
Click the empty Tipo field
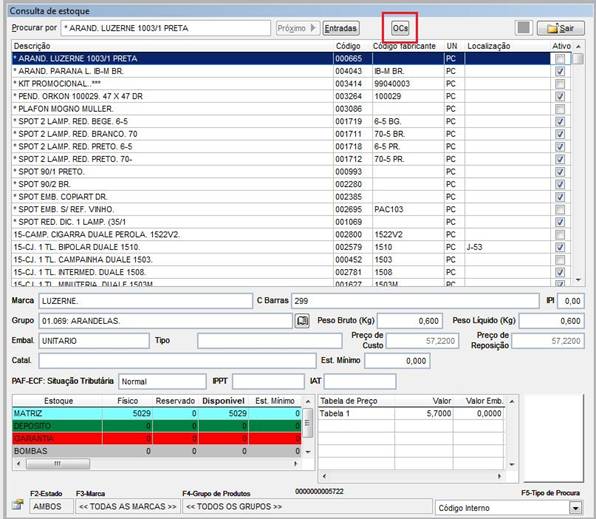269,341
